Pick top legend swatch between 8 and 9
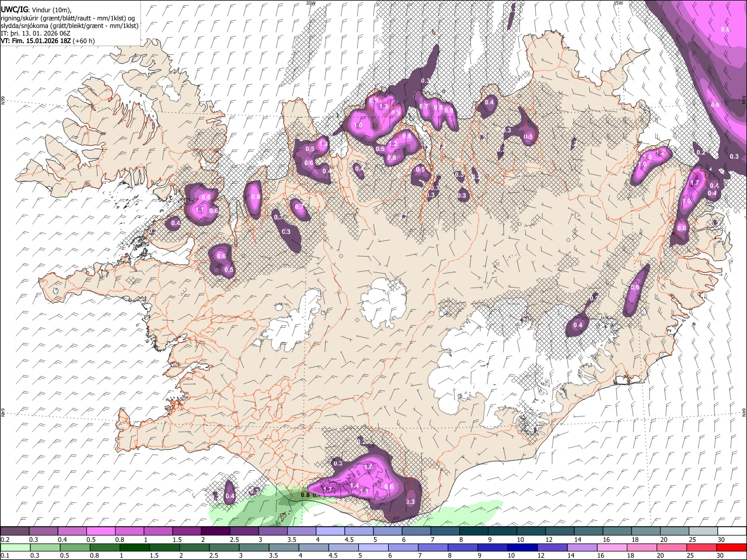 pyautogui.click(x=474, y=531)
